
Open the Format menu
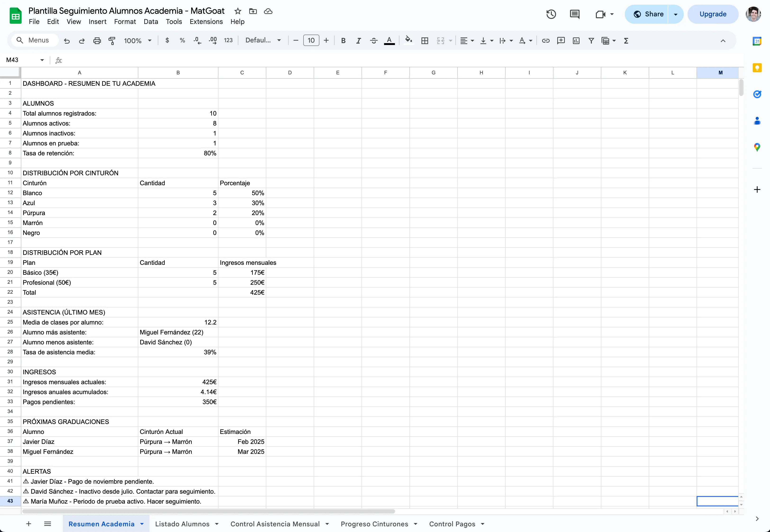tap(125, 21)
